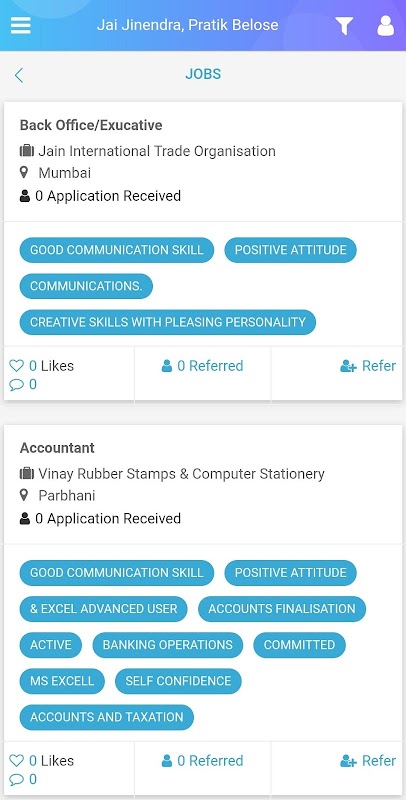
Task: Open the Back Office/Excutive job title
Action: click(91, 125)
